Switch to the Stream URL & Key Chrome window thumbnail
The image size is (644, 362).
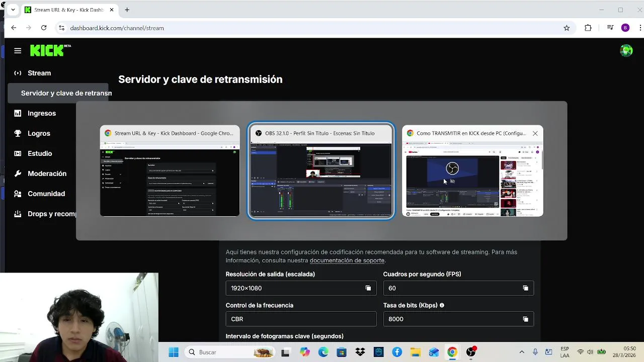pos(170,171)
